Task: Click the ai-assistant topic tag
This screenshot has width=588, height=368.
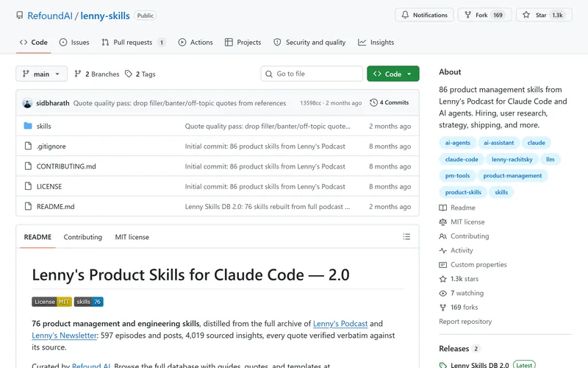Action: click(499, 143)
